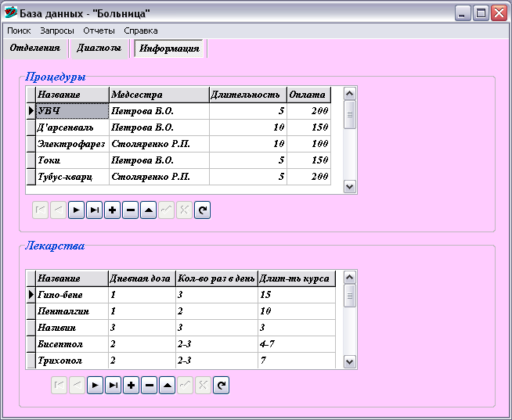Switch to the Диагнозы tab

[x=99, y=48]
